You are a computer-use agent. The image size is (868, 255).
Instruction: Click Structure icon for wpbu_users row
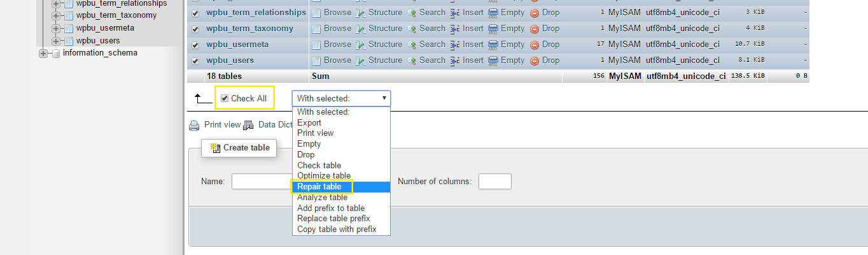pyautogui.click(x=361, y=61)
